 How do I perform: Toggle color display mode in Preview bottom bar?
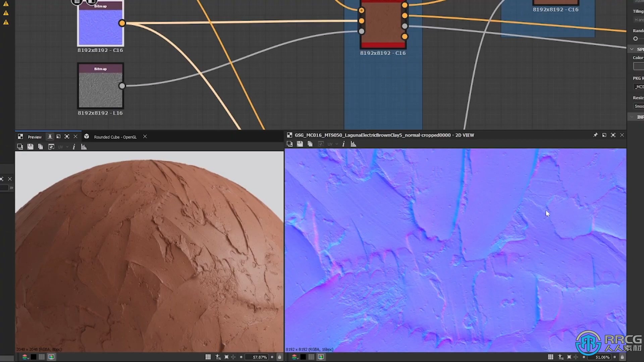coord(51,357)
